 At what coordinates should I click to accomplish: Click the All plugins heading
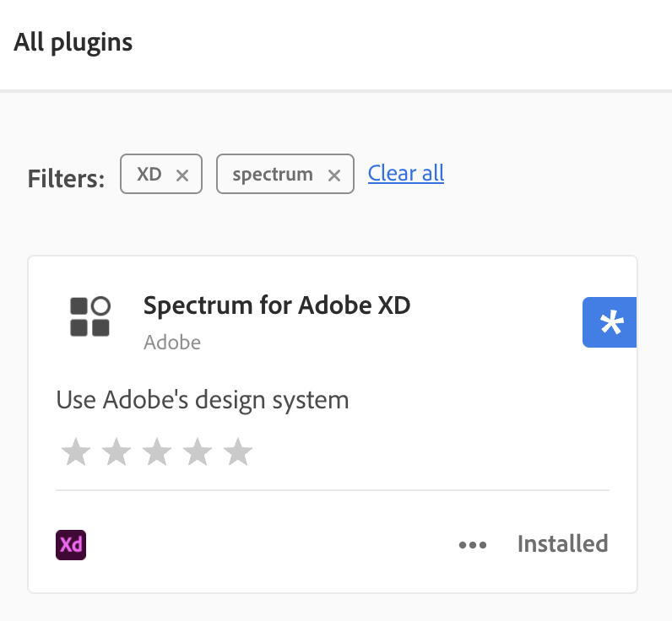point(73,42)
